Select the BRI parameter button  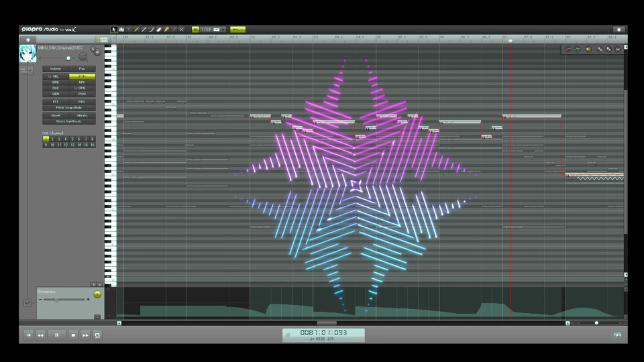click(x=82, y=82)
